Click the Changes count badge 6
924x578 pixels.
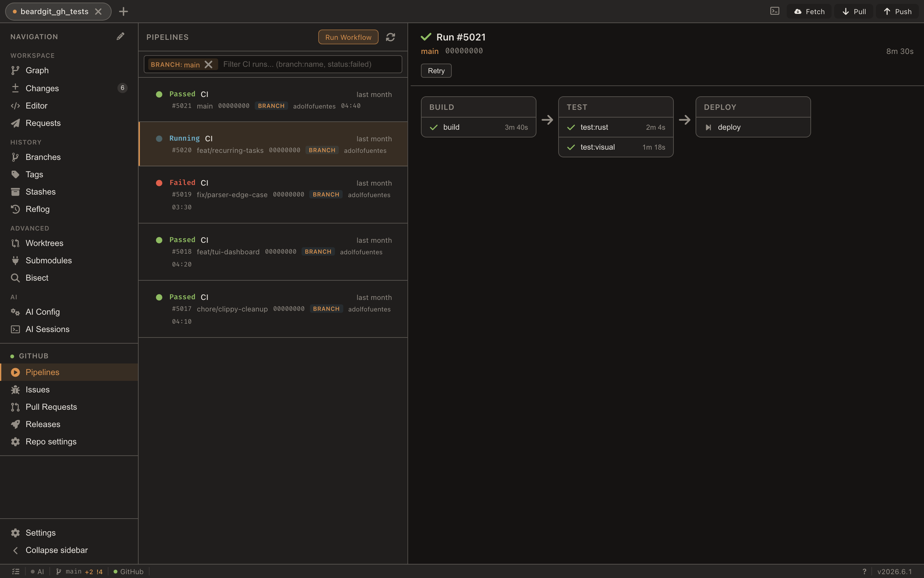click(x=122, y=88)
